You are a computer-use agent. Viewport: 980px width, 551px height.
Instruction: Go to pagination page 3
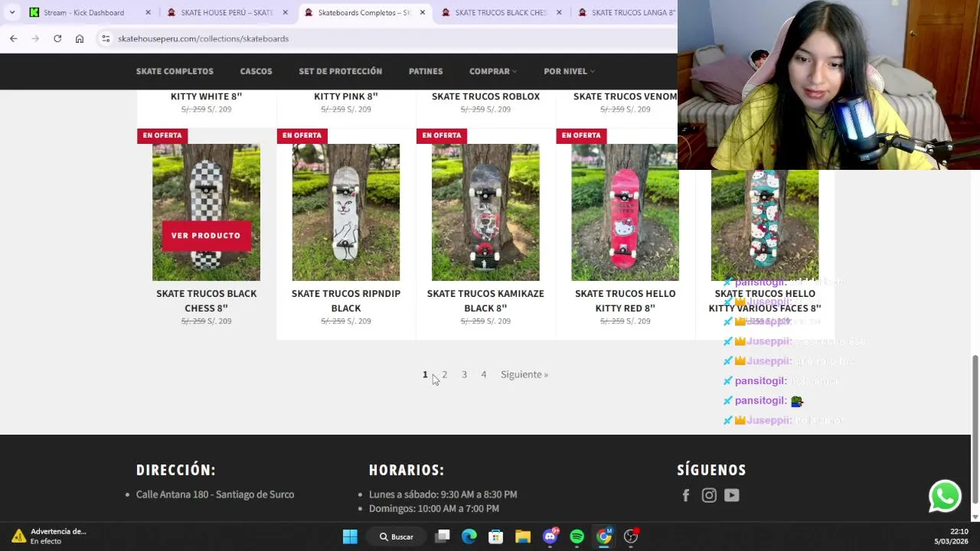464,374
